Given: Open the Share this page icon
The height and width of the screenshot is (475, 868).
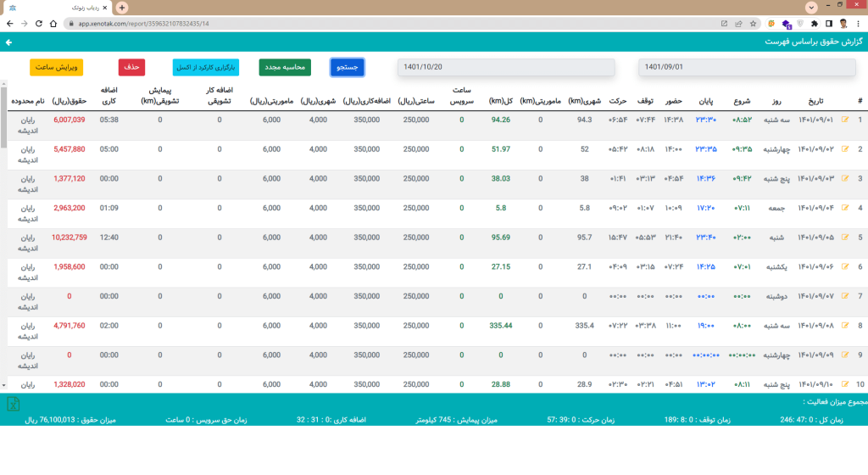Looking at the screenshot, I should click(x=739, y=24).
